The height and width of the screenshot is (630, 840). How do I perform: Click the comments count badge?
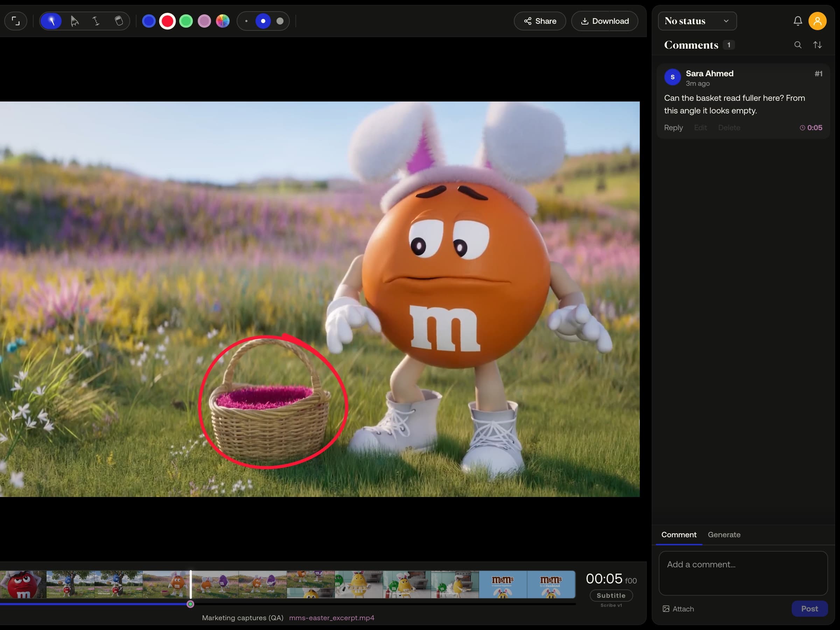[x=728, y=45]
